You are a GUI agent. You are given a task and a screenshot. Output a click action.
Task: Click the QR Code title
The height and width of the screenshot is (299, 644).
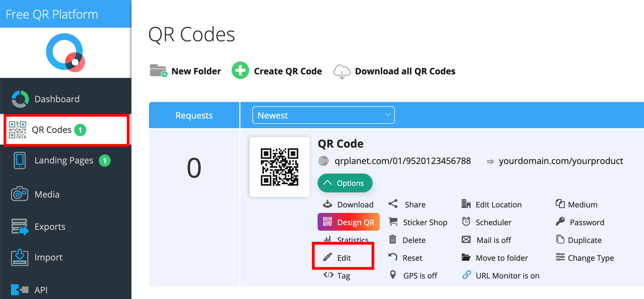[341, 143]
